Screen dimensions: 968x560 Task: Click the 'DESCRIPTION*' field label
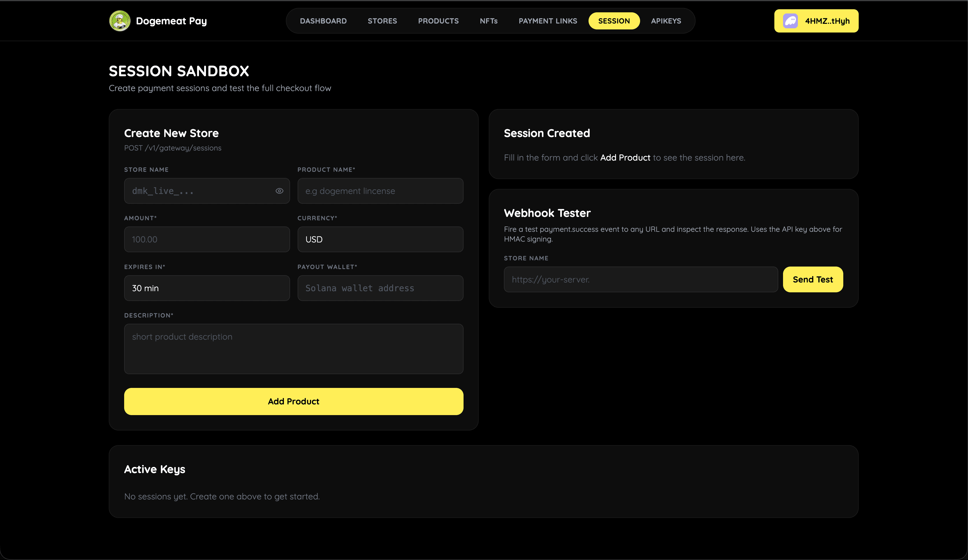(149, 315)
